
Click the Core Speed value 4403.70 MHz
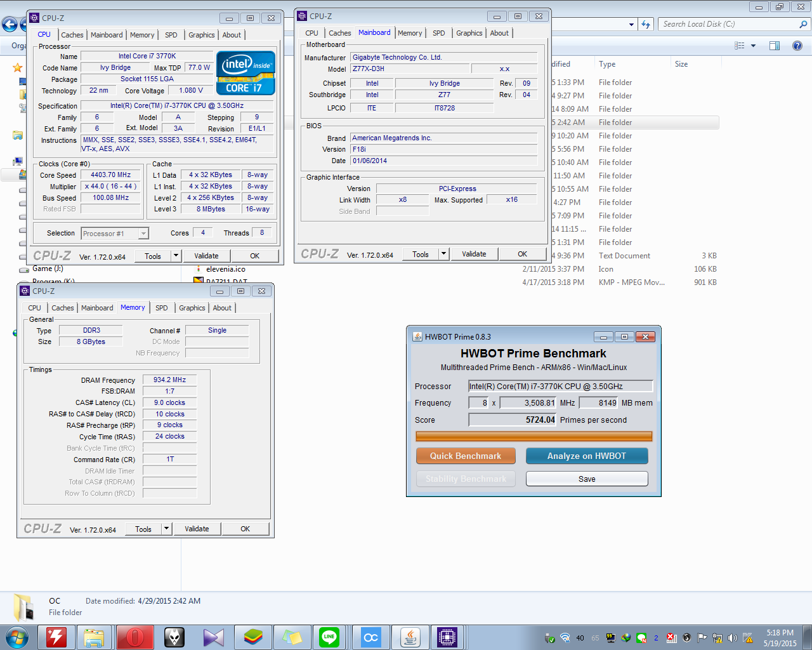click(x=110, y=175)
